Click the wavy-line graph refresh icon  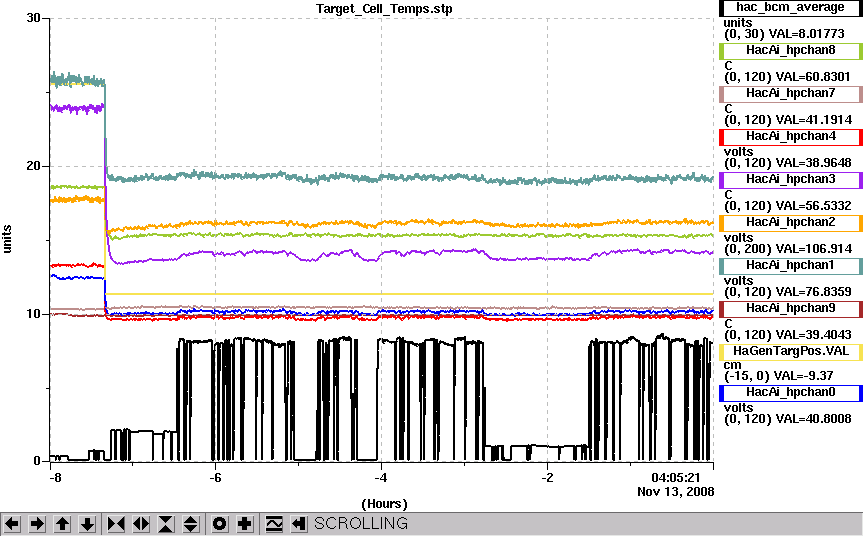click(x=274, y=523)
